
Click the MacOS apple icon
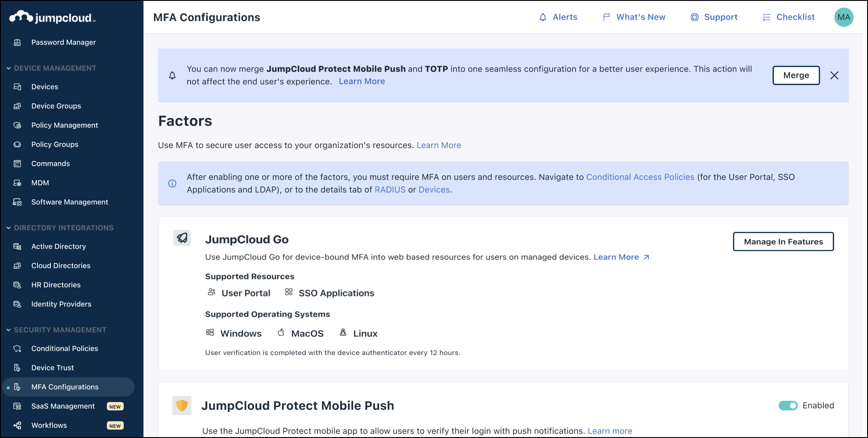(x=281, y=333)
